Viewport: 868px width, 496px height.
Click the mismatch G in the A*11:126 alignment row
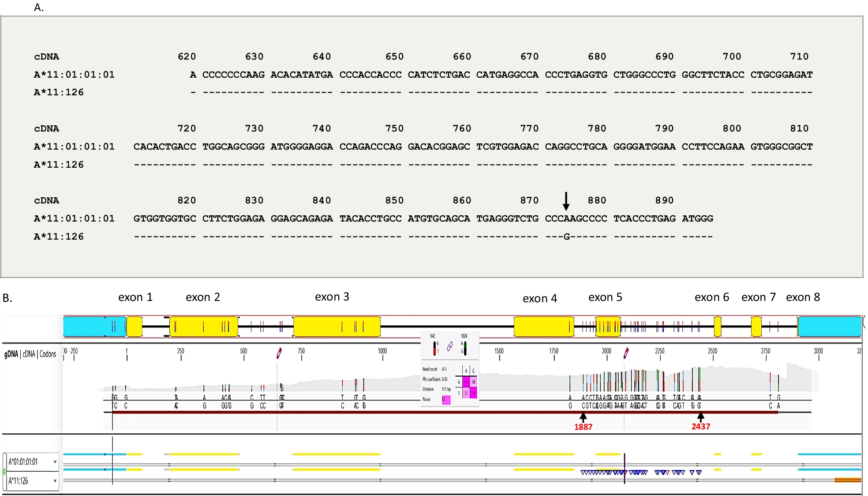pos(567,237)
